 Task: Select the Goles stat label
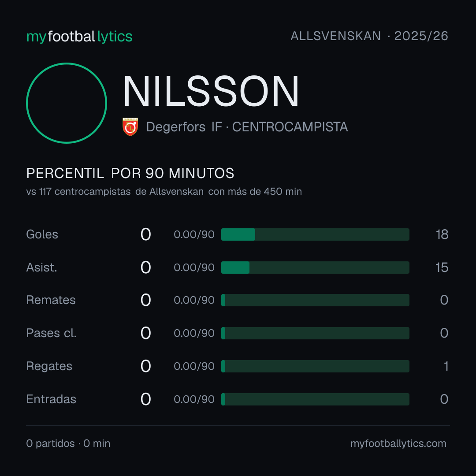42,234
